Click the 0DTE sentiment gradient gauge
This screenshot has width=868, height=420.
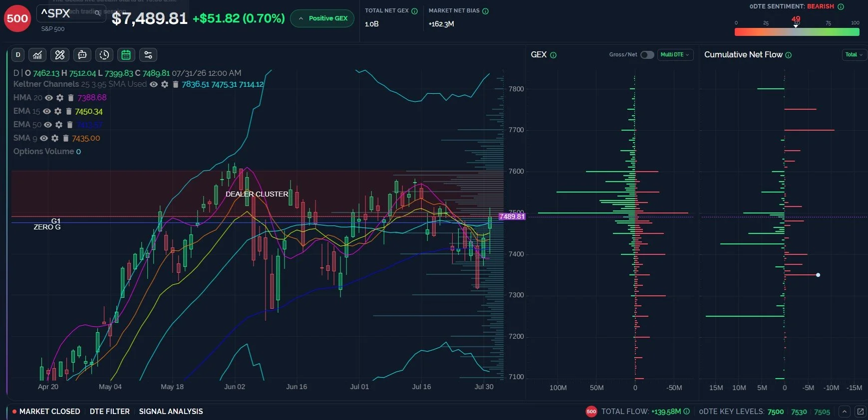tap(797, 32)
